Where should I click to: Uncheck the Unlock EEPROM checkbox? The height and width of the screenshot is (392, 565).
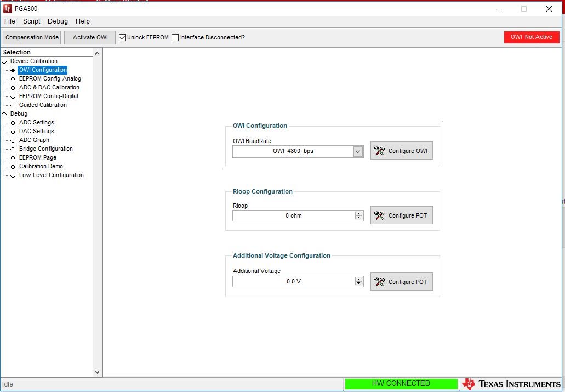click(123, 37)
